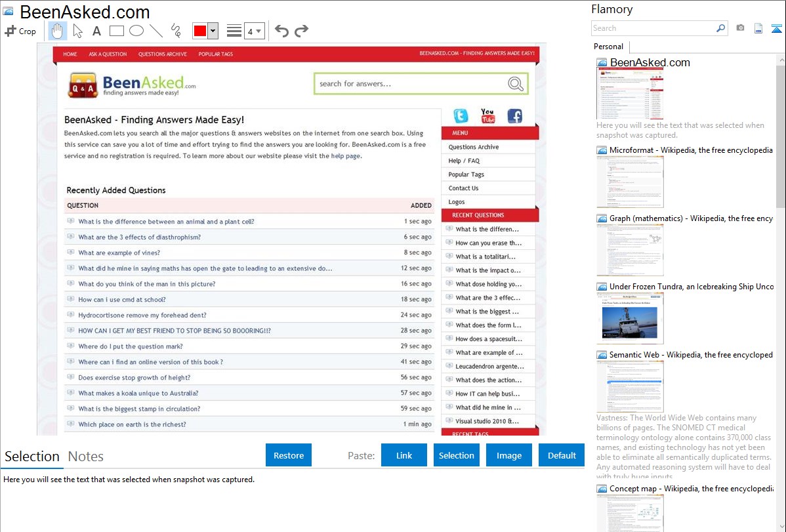Click the Restore button
The image size is (786, 532).
pyautogui.click(x=289, y=455)
